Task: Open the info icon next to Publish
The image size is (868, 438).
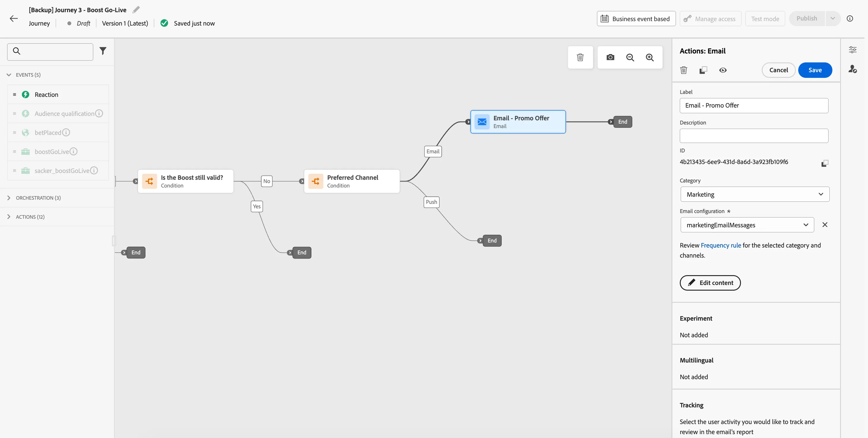Action: coord(850,18)
